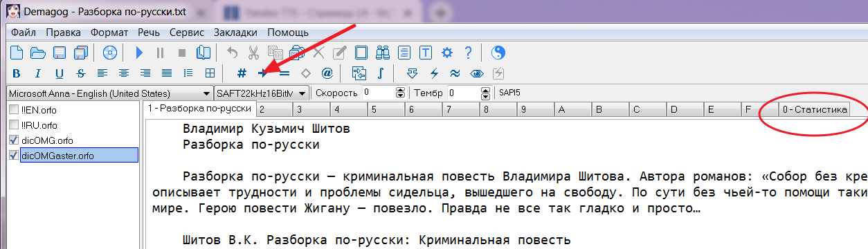The width and height of the screenshot is (868, 249).
Task: Align text left
Action: 102,73
